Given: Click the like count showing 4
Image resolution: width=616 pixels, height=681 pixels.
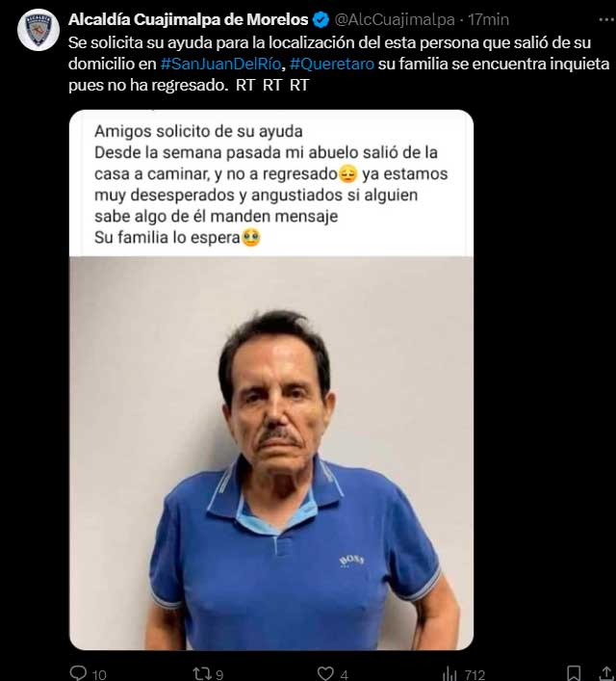Looking at the screenshot, I should [345, 674].
